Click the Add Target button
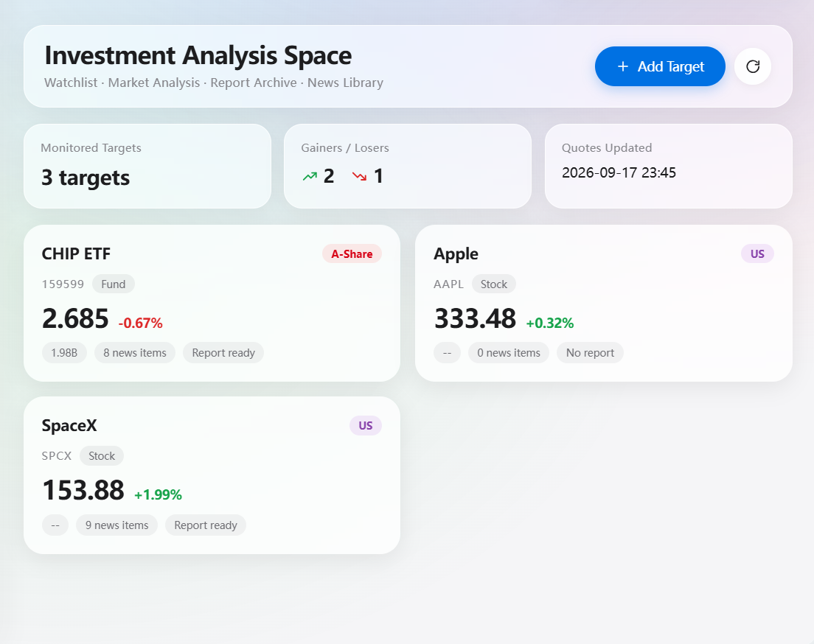The height and width of the screenshot is (644, 814). click(660, 66)
